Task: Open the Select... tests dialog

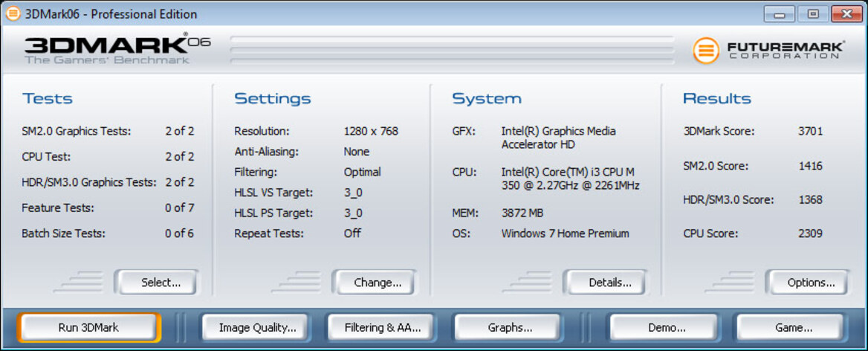Action: click(x=156, y=283)
